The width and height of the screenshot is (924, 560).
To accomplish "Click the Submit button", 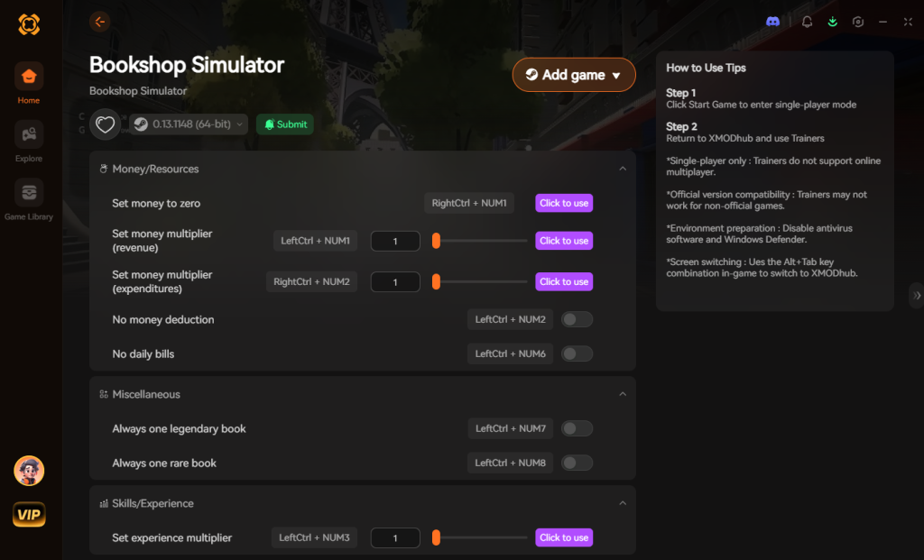I will 285,124.
